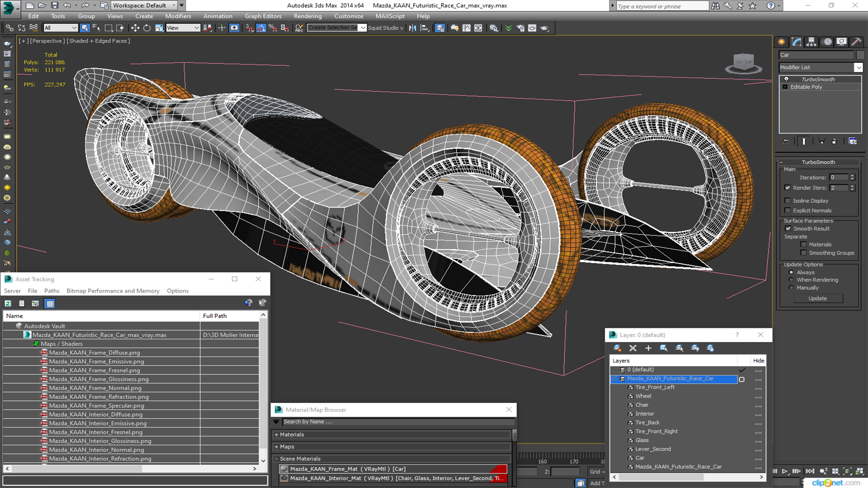The height and width of the screenshot is (488, 868).
Task: Select Manually update option
Action: [791, 288]
